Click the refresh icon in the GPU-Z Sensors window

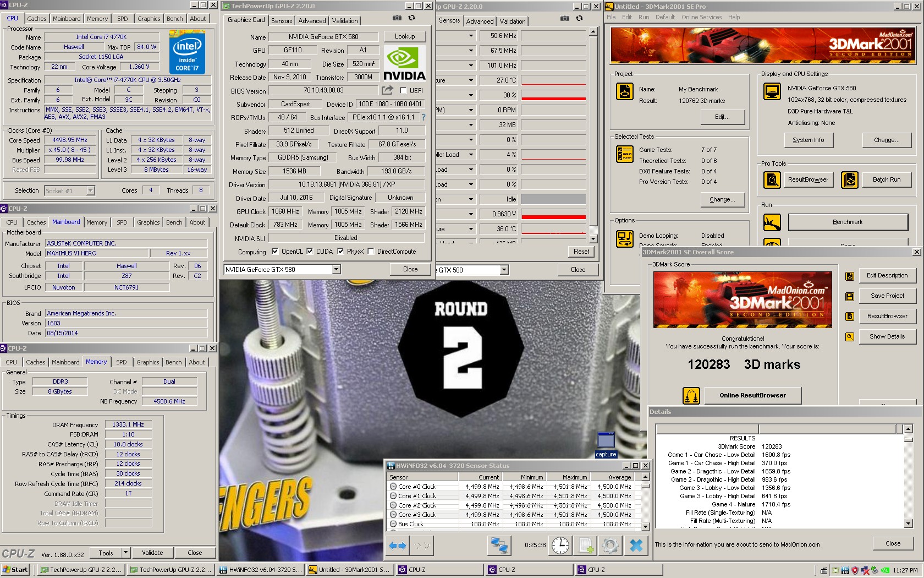pyautogui.click(x=579, y=18)
